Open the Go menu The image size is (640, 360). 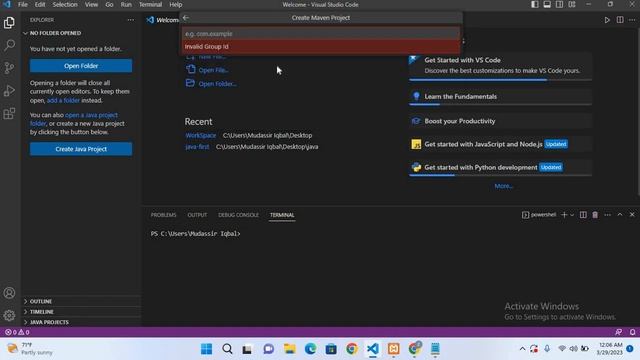tap(109, 4)
